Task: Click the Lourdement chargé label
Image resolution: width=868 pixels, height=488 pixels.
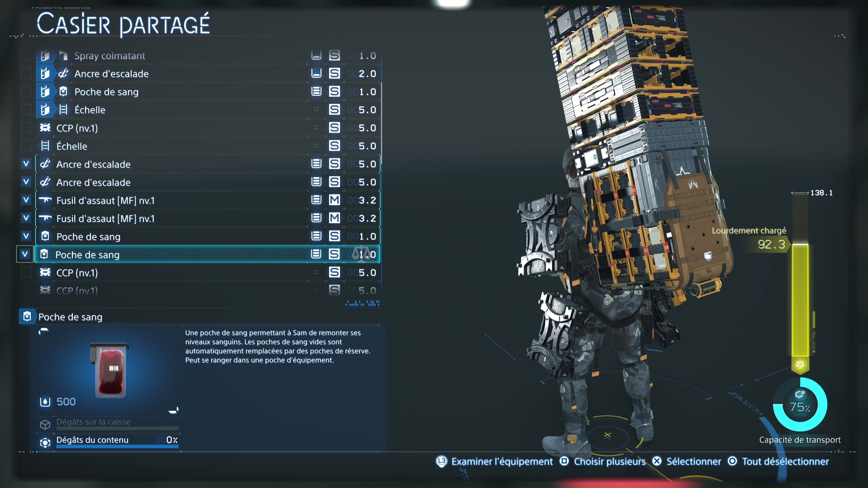Action: click(749, 230)
